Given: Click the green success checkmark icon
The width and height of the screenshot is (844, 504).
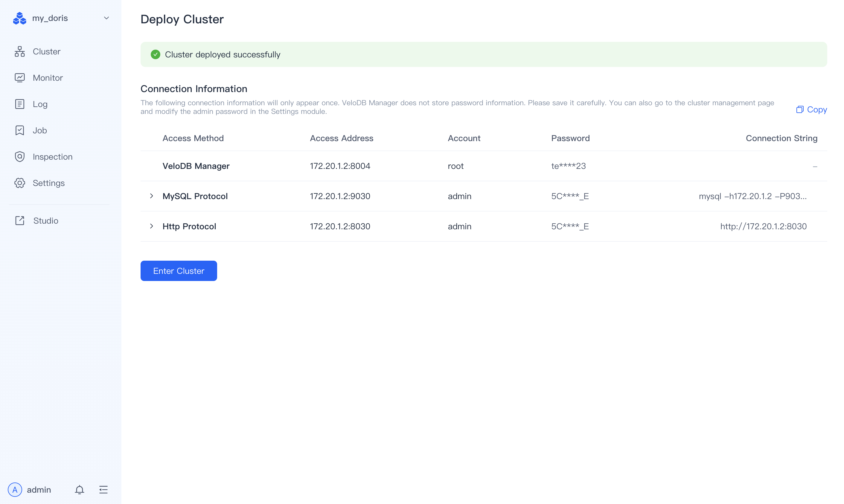Looking at the screenshot, I should (x=156, y=54).
